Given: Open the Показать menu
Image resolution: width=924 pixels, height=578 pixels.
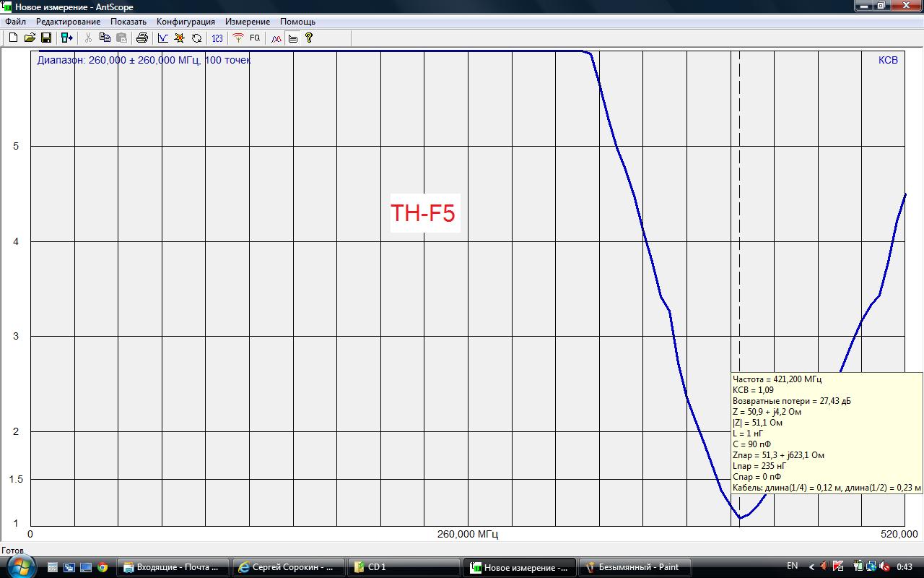Looking at the screenshot, I should click(128, 22).
